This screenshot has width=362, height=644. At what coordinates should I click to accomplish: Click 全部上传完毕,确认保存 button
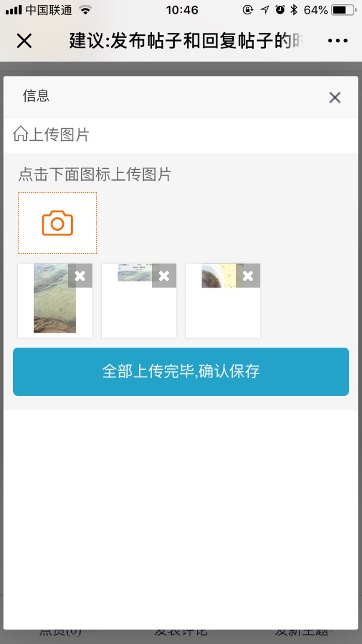(x=181, y=371)
